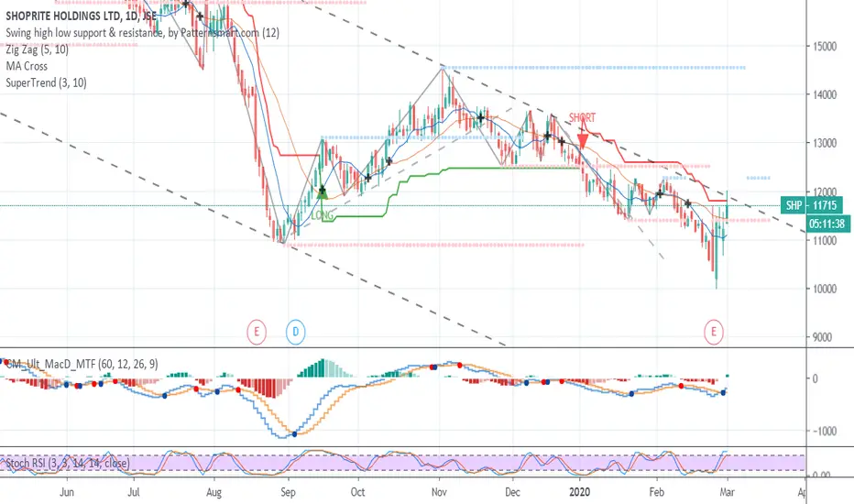Click the LONG signal label text
Image resolution: width=854 pixels, height=504 pixels.
tap(322, 215)
